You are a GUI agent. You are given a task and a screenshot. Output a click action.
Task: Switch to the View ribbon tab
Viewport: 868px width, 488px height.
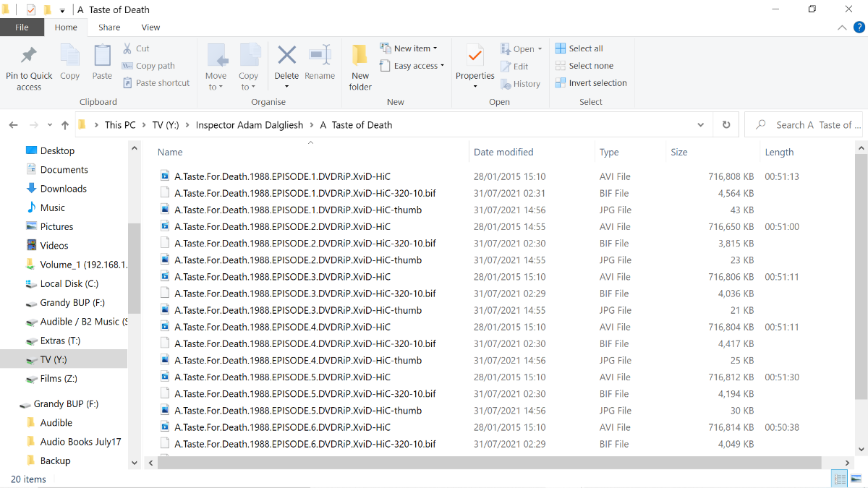[x=150, y=27]
